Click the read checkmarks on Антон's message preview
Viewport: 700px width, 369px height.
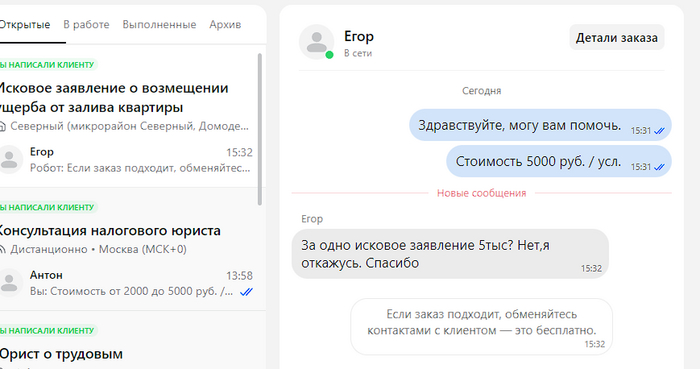(246, 292)
